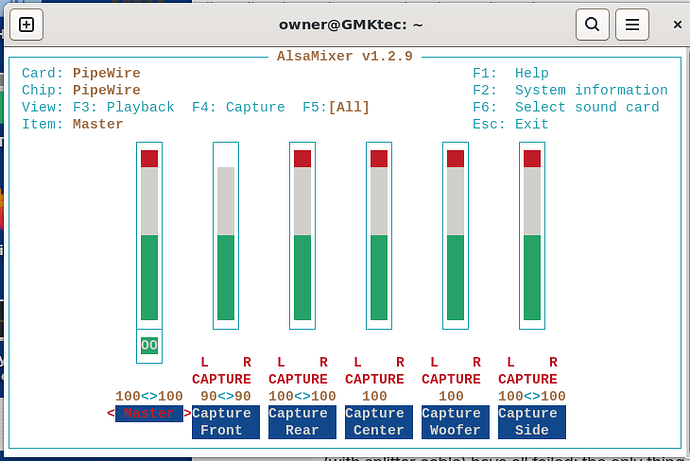This screenshot has height=461, width=690.
Task: Click the AlsaMixer v1.2.9 title
Action: 345,56
